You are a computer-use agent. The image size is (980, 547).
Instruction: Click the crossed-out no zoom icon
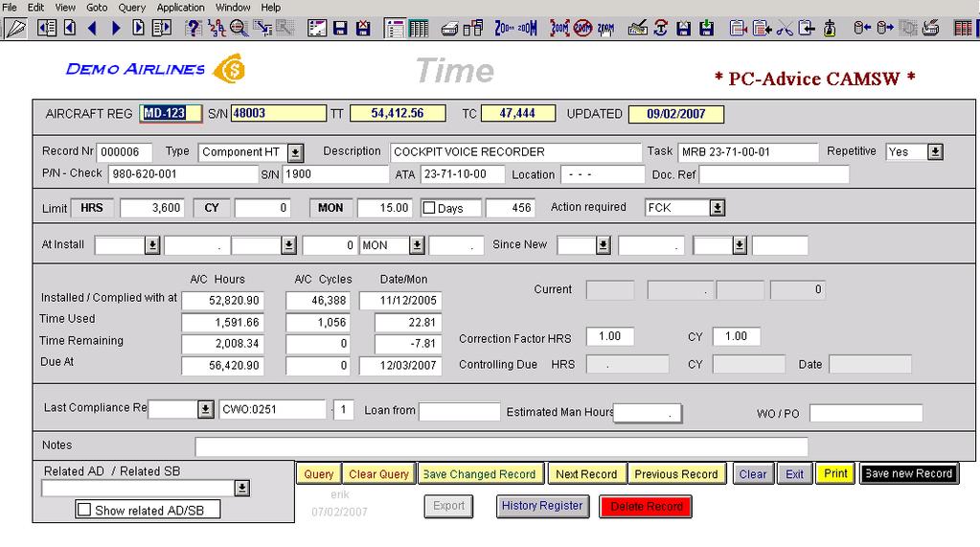click(x=582, y=28)
